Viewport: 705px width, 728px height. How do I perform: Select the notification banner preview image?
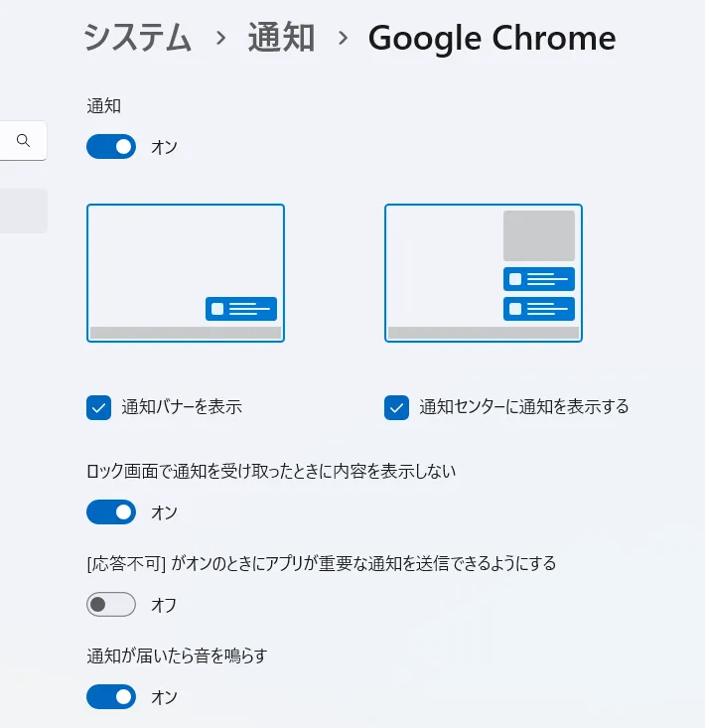pos(186,273)
